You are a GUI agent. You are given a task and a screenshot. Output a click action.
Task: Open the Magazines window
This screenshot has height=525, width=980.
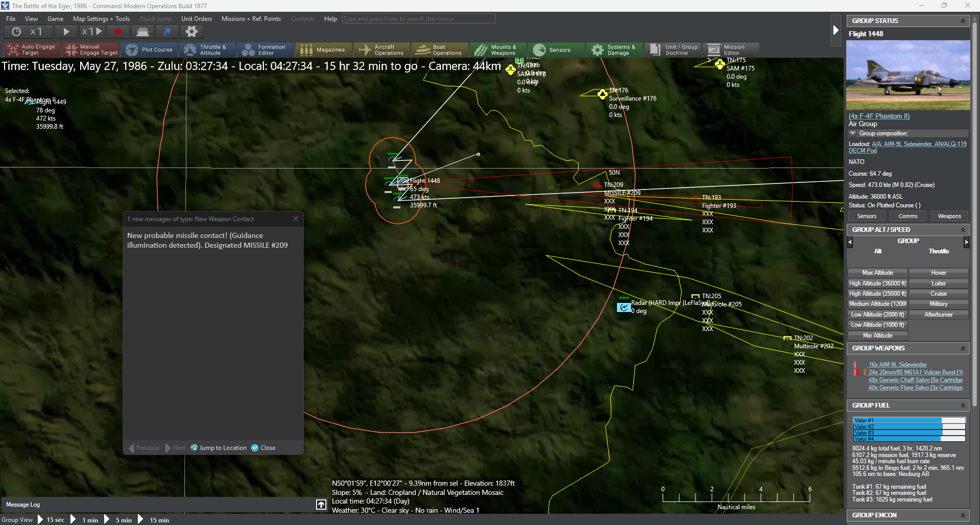pos(323,50)
